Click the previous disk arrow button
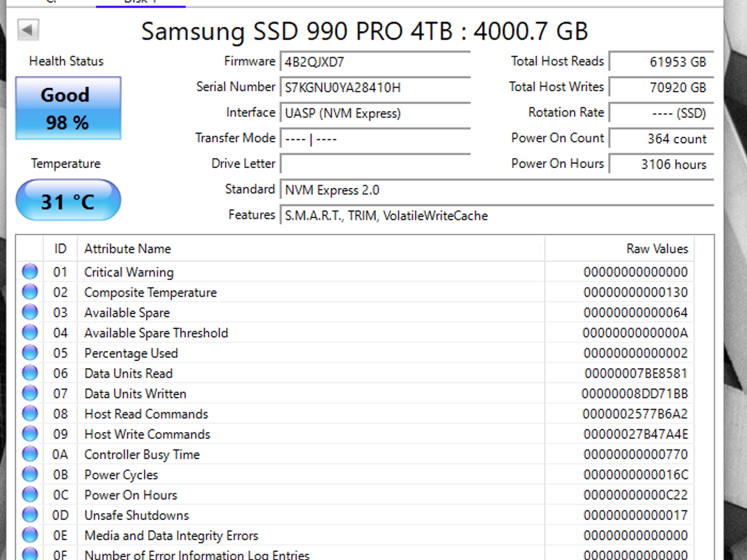This screenshot has height=560, width=747. click(28, 30)
